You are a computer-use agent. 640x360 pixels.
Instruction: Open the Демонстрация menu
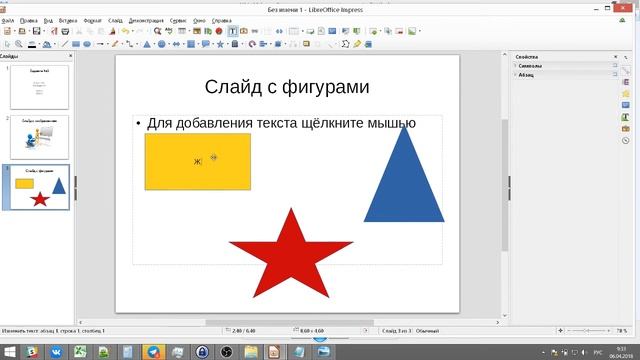[x=146, y=20]
